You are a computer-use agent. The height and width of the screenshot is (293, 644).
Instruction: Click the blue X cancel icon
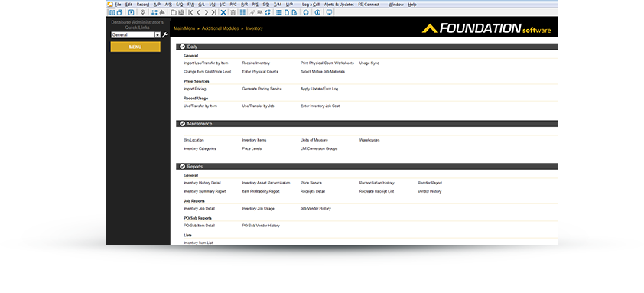point(223,12)
